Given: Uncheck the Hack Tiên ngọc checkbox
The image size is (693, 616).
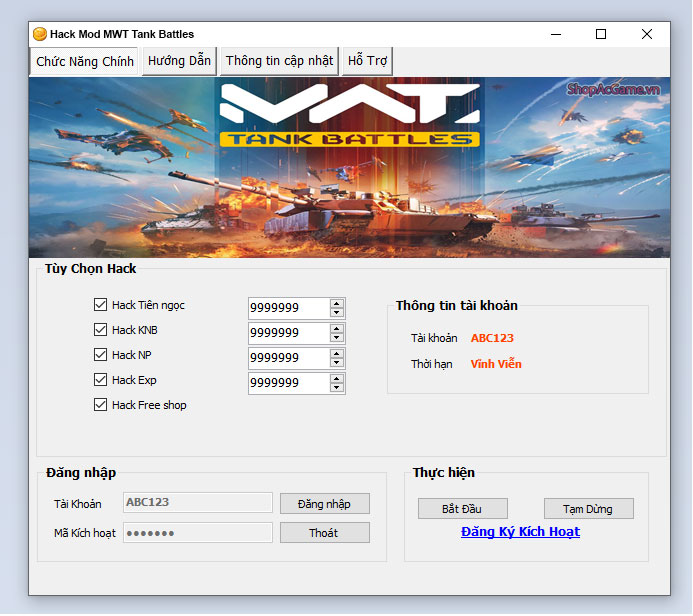Looking at the screenshot, I should [x=100, y=304].
